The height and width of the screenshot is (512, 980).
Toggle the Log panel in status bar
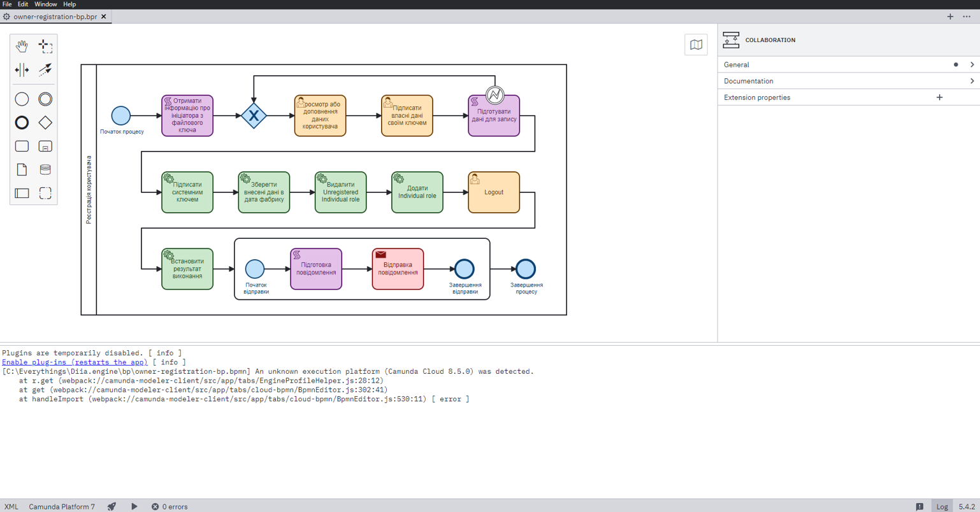click(942, 506)
